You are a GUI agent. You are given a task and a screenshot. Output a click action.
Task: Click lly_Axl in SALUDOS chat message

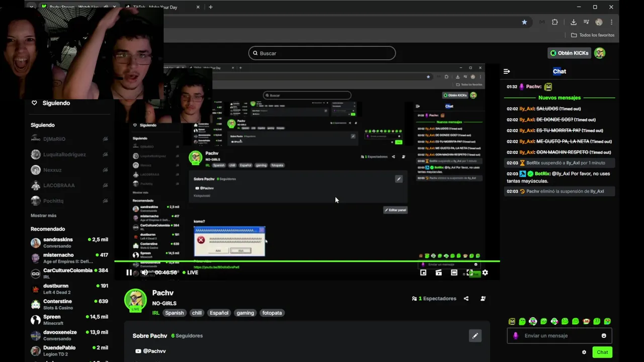527,109
